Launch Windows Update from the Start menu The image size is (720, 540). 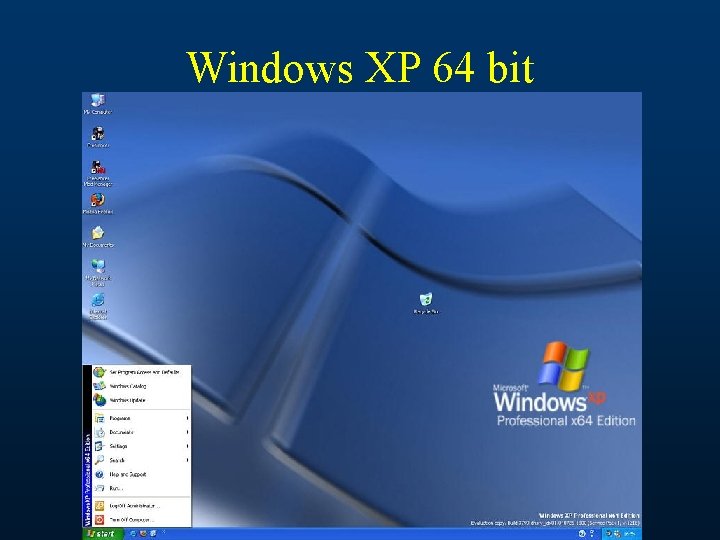(141, 400)
